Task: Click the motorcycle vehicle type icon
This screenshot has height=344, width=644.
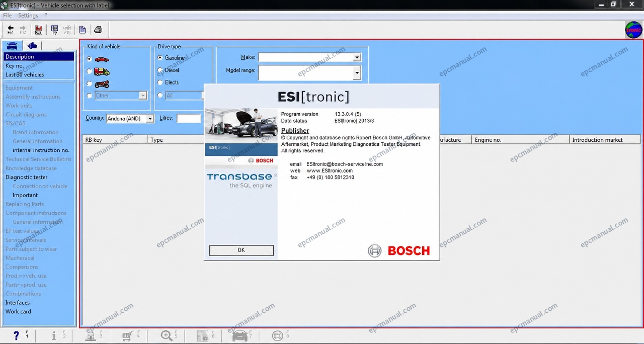Action: (102, 84)
